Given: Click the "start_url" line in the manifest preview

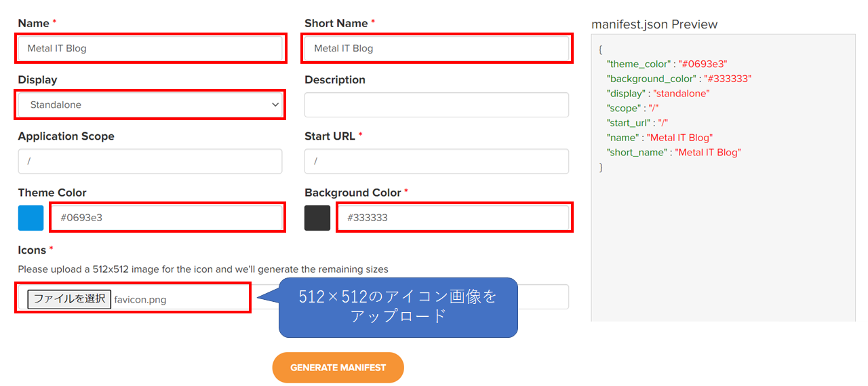Looking at the screenshot, I should pyautogui.click(x=637, y=123).
